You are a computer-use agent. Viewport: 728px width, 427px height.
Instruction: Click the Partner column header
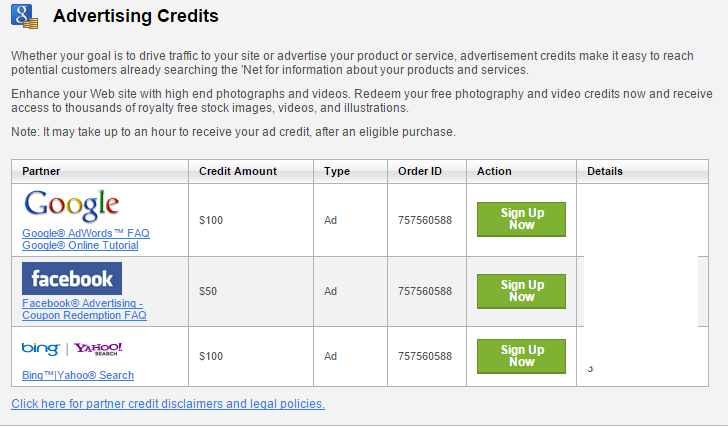pyautogui.click(x=41, y=171)
